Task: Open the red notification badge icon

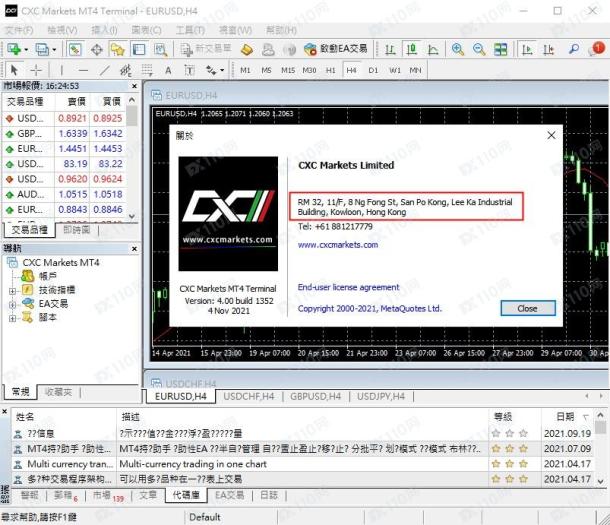Action: 598,49
